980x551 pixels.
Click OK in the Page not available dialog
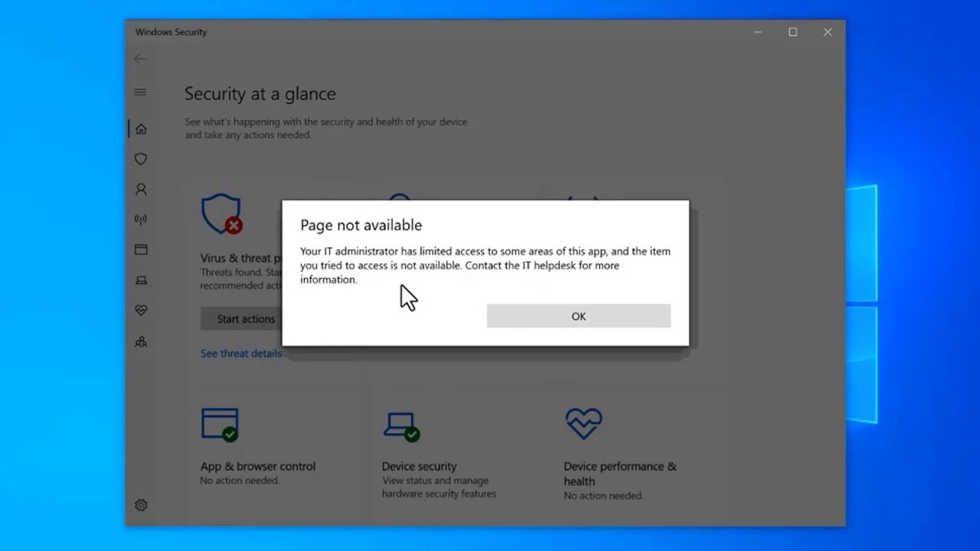tap(578, 316)
